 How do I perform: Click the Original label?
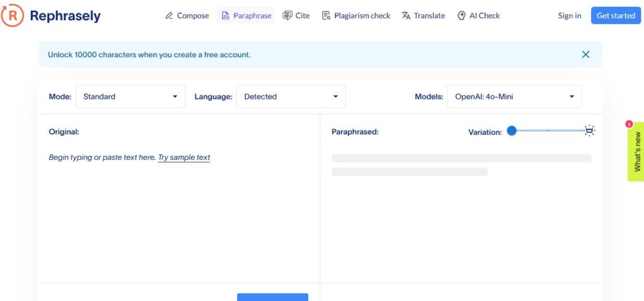click(64, 132)
